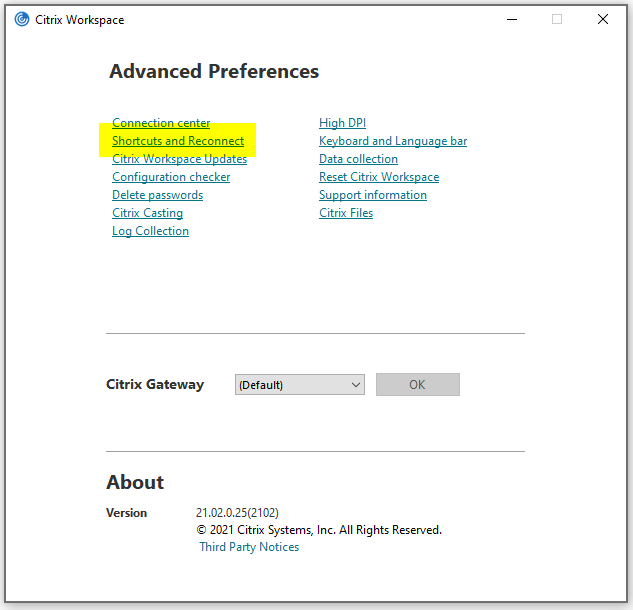Click Reset Citrix Workspace link
Viewport: 633px width, 610px height.
(x=379, y=177)
